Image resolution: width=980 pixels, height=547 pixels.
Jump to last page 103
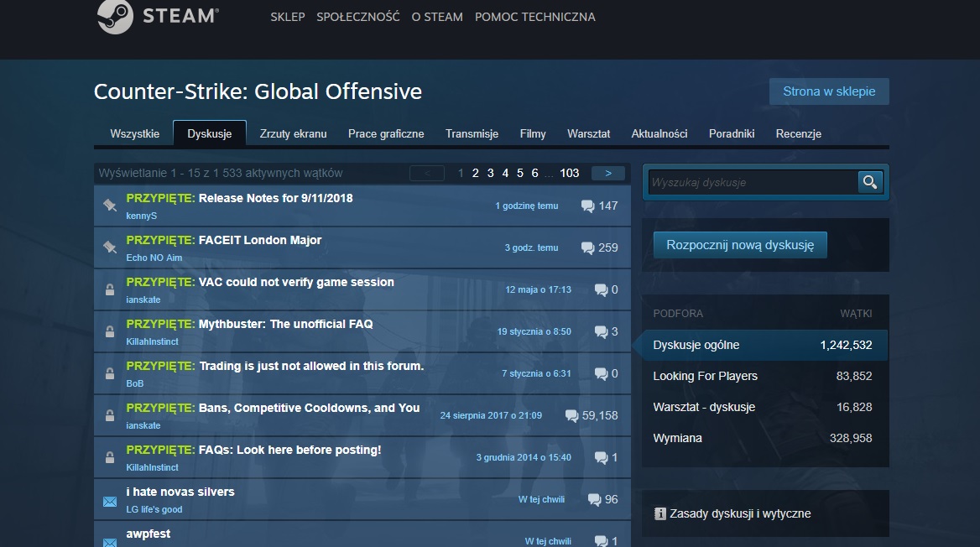point(570,173)
